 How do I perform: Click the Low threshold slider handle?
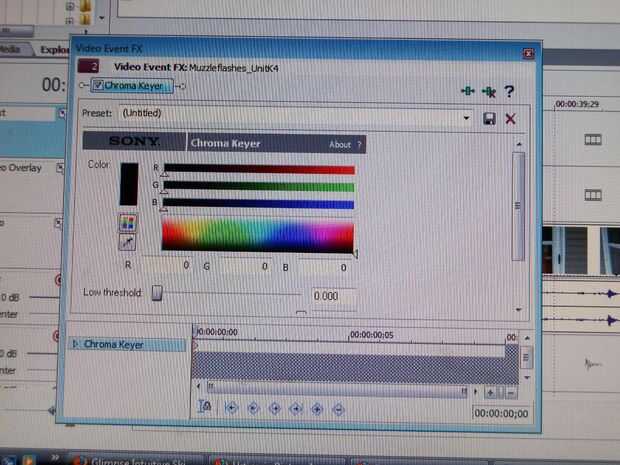point(157,293)
